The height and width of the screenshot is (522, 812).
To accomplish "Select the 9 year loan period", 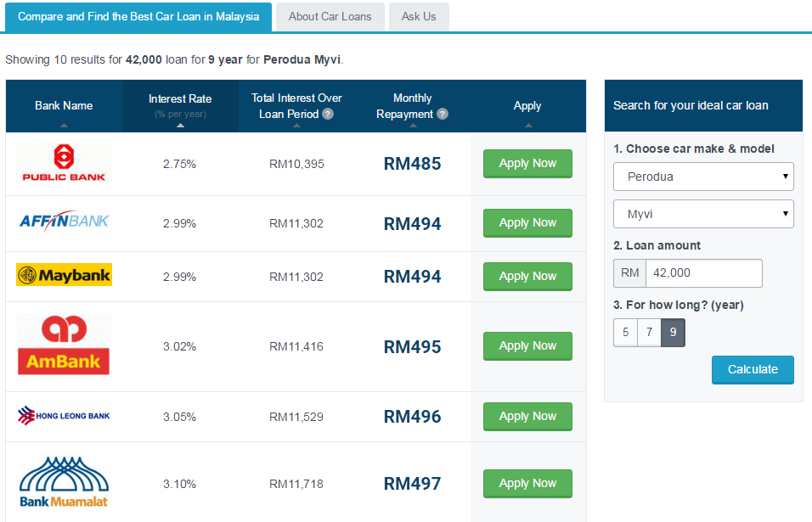I will 674,332.
